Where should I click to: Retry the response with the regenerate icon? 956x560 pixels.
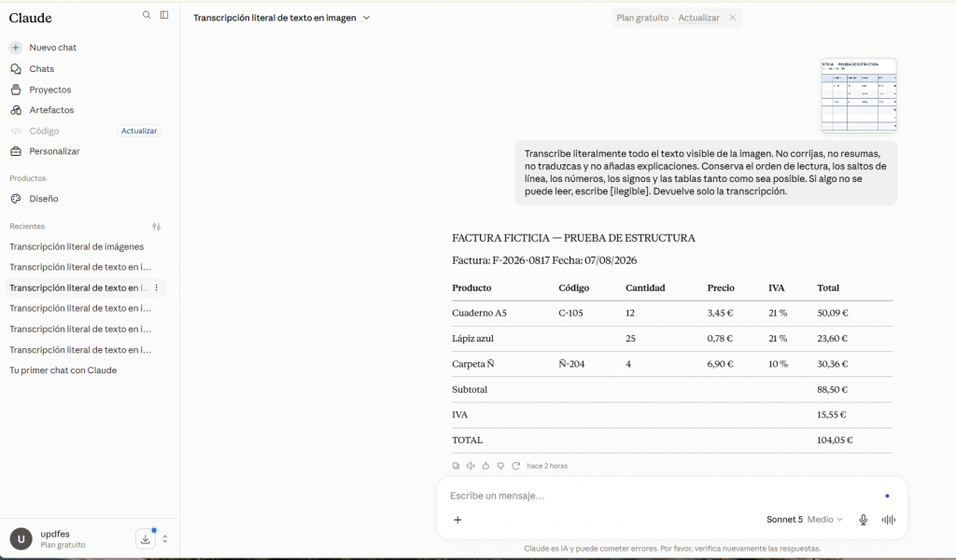tap(515, 466)
